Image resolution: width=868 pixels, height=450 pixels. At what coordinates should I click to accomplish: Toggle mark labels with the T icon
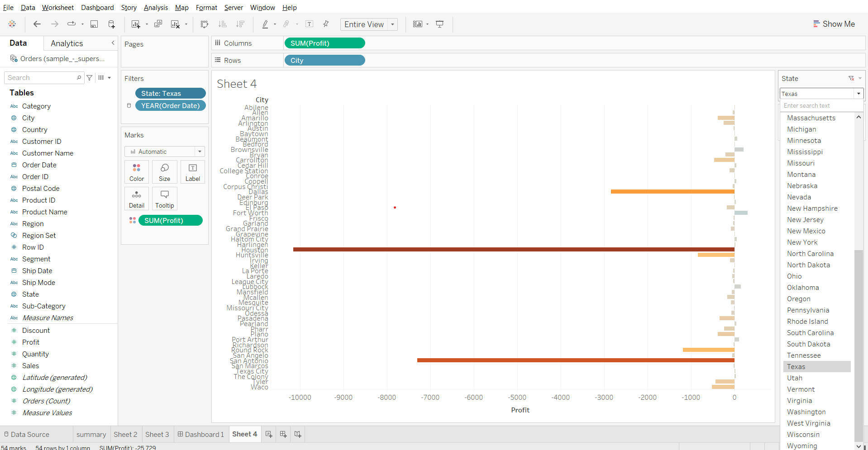[310, 24]
